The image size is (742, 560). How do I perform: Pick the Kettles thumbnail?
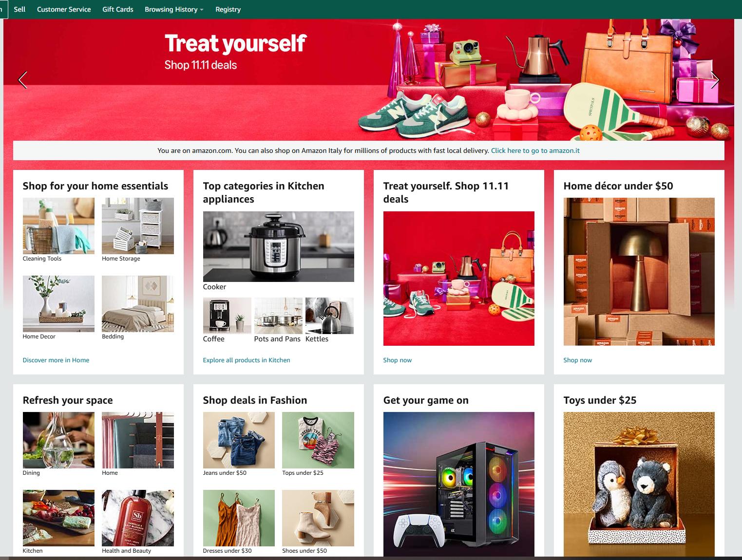[x=329, y=316]
